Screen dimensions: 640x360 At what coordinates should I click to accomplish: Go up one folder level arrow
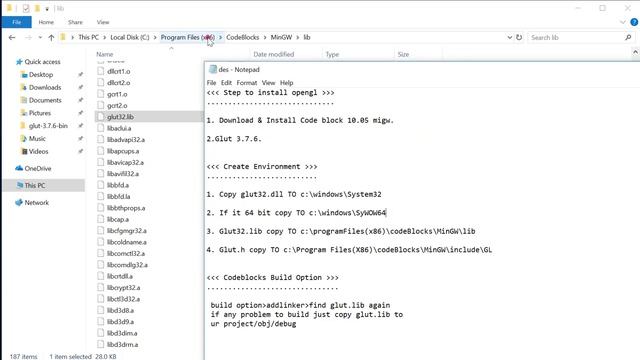tap(51, 38)
